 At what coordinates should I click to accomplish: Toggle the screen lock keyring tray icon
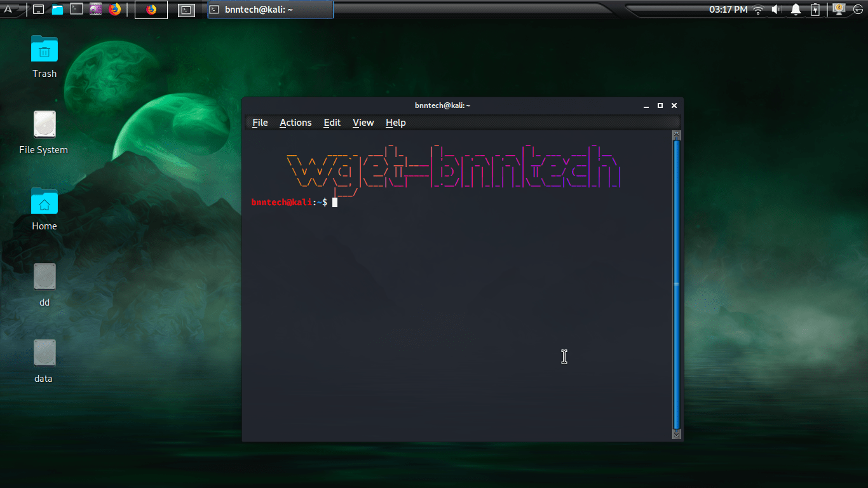point(839,10)
